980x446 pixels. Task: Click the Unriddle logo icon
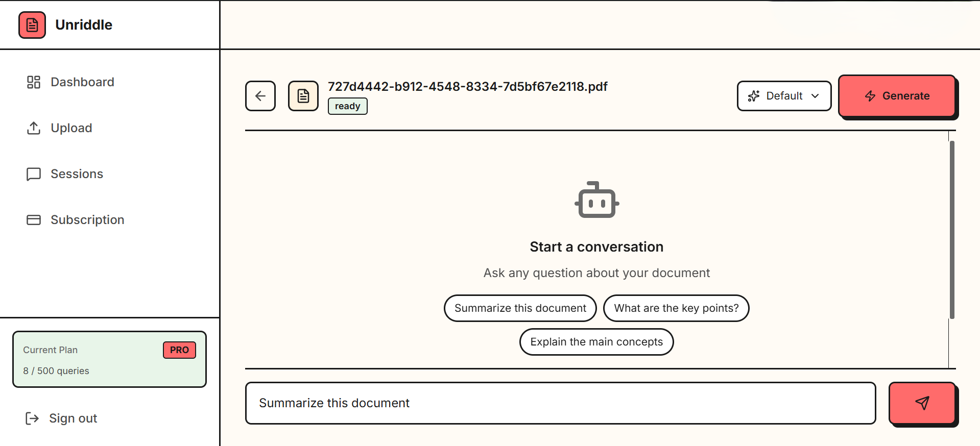32,25
